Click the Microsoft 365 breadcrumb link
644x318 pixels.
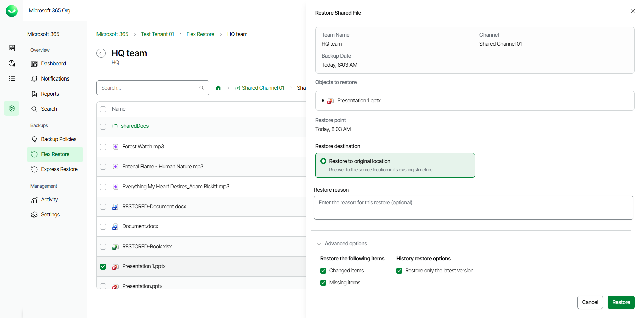tap(112, 34)
